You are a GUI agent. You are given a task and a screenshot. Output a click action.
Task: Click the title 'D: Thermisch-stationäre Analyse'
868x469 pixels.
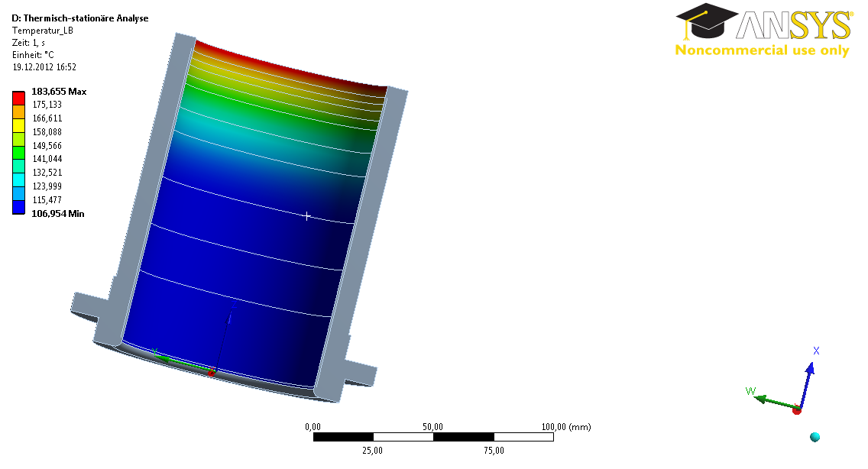[80, 18]
